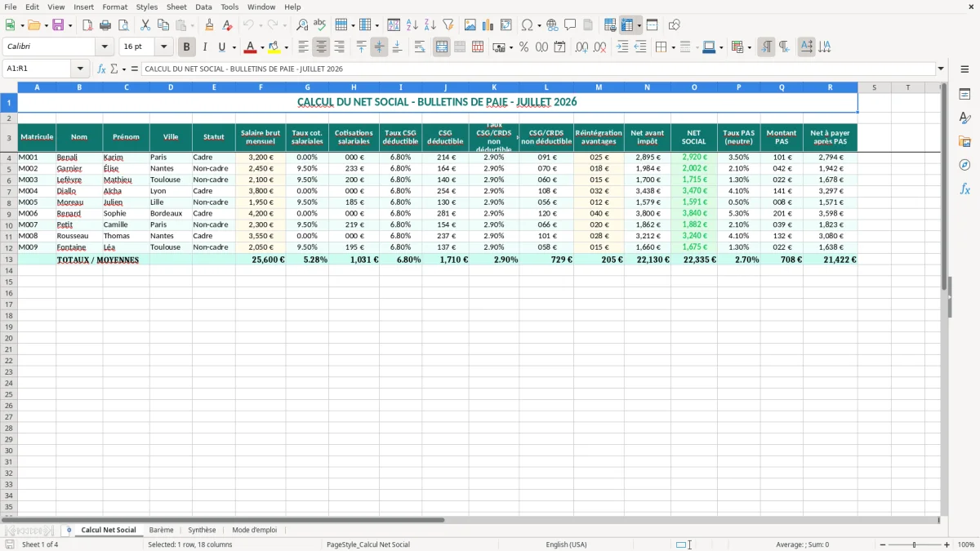Open the sidebar Gallery panel
This screenshot has height=551, width=980.
[964, 141]
